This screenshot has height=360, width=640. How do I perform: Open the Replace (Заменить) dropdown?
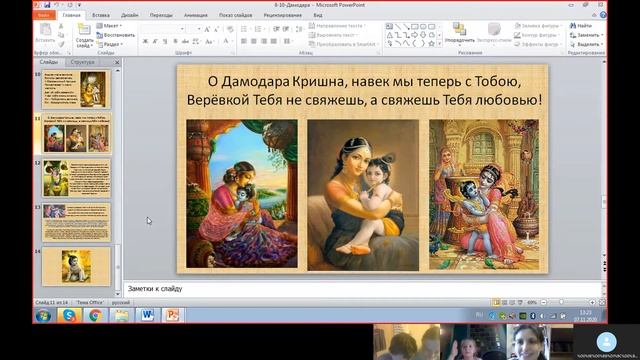click(587, 35)
